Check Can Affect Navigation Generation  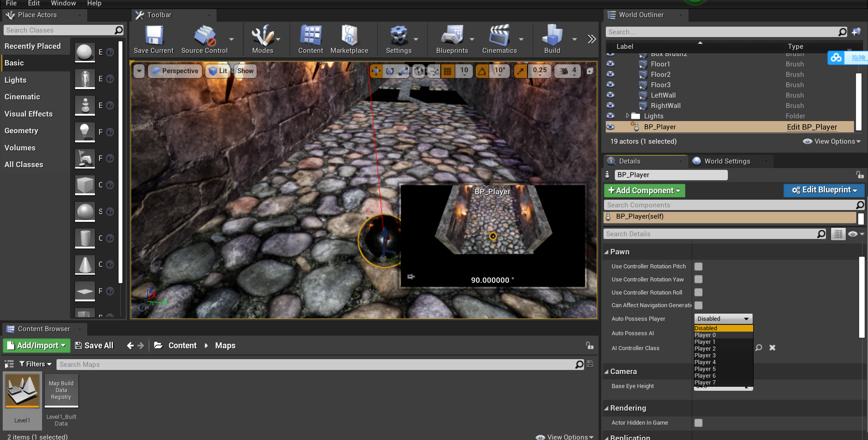coord(698,305)
